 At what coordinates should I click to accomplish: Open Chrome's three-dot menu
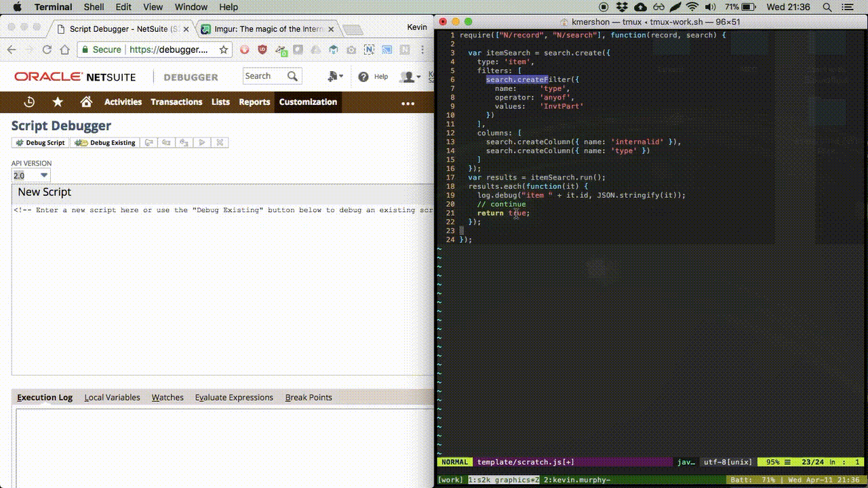click(x=423, y=49)
